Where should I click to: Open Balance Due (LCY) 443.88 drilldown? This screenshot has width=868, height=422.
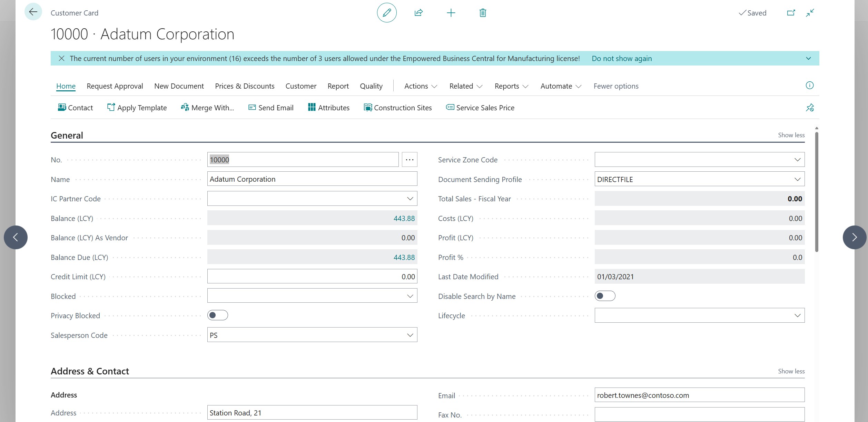tap(404, 257)
